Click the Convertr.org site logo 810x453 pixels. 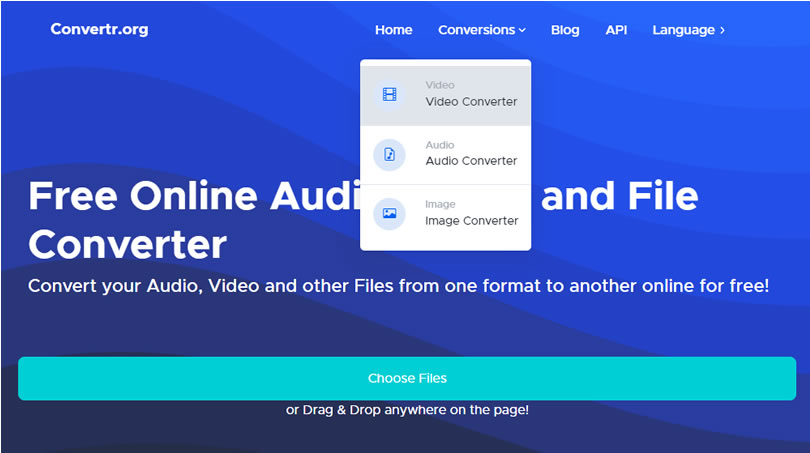[99, 29]
